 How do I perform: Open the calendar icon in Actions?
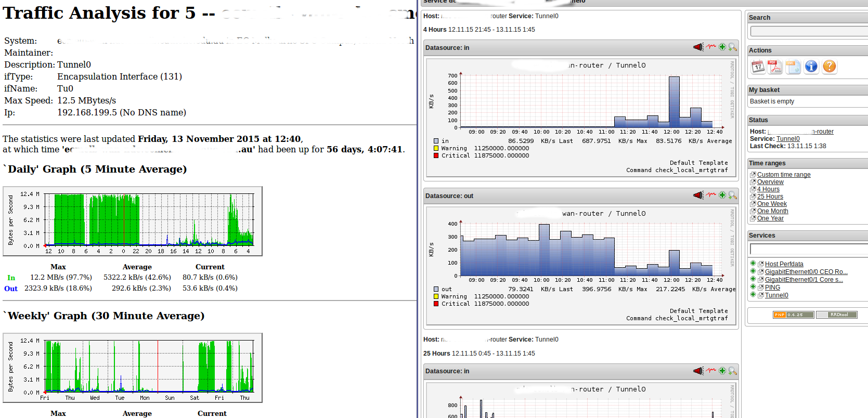click(758, 67)
